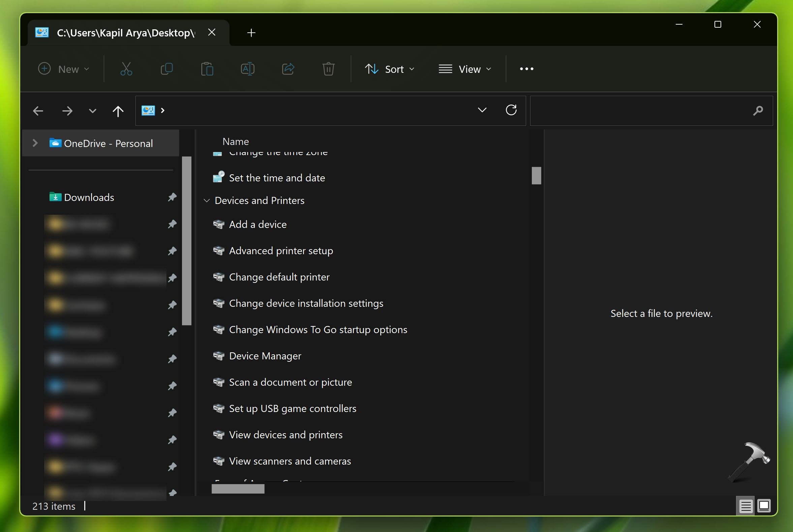Open Device Manager item

(x=265, y=356)
